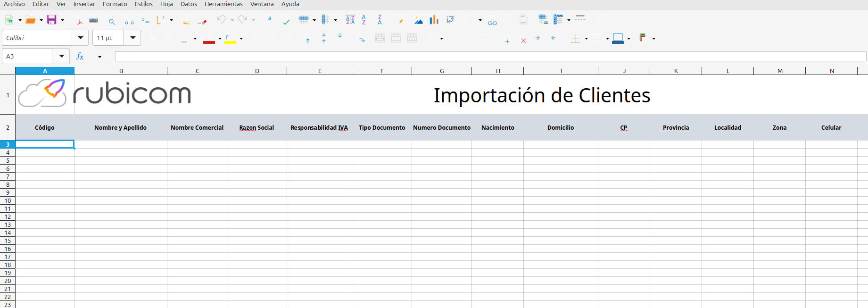This screenshot has width=868, height=308.
Task: Undo the last action
Action: (x=221, y=20)
